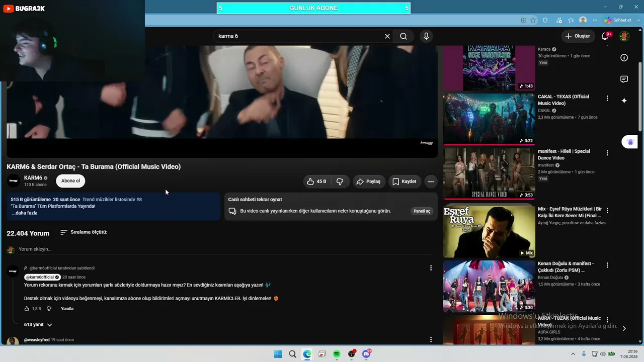
Task: Open the Eşref Rüya Müzikleri mix thumbnail
Action: [489, 231]
